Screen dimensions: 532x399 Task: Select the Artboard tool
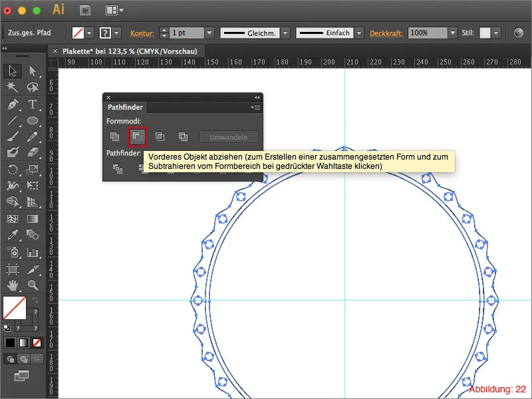coord(13,269)
